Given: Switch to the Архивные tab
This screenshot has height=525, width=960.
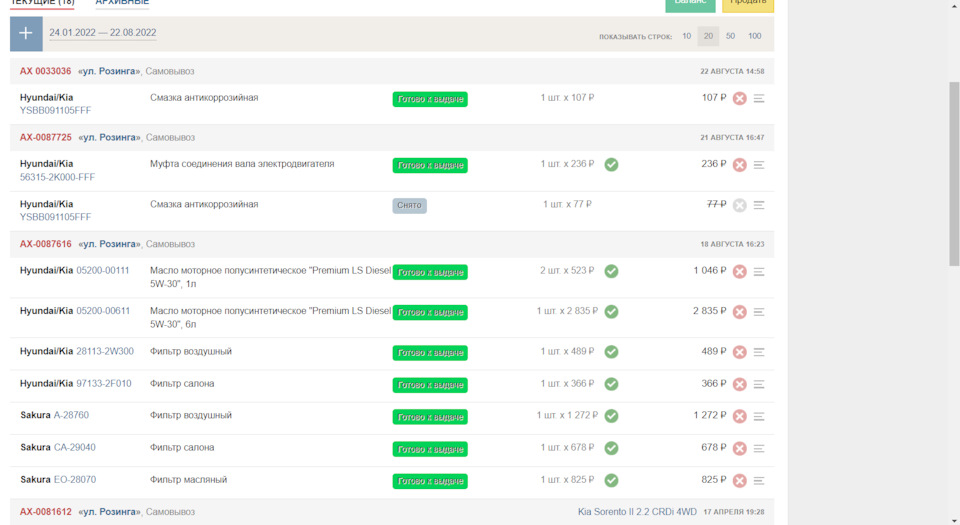Looking at the screenshot, I should point(122,3).
